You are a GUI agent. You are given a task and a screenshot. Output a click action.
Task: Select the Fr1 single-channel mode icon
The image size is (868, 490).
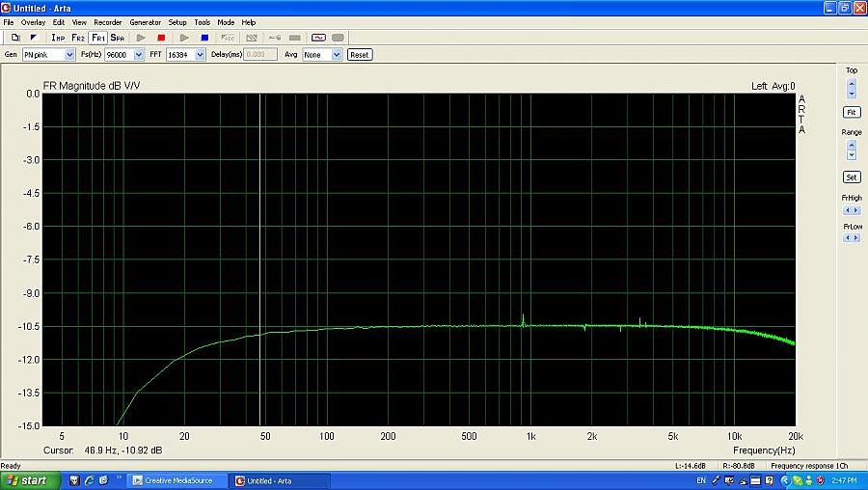[x=98, y=38]
